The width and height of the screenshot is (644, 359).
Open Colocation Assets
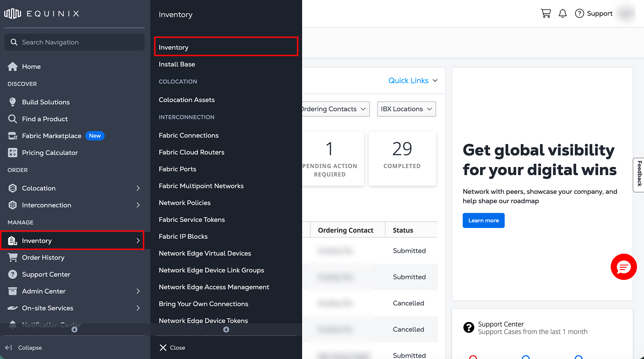click(187, 100)
